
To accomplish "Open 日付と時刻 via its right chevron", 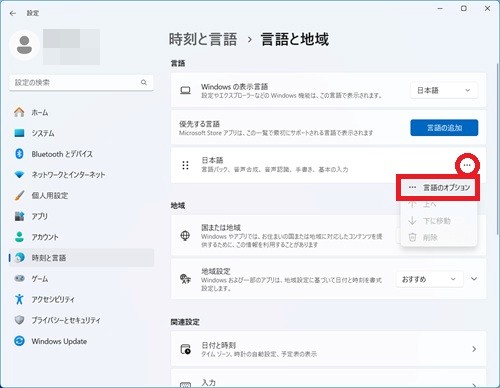I will [474, 349].
